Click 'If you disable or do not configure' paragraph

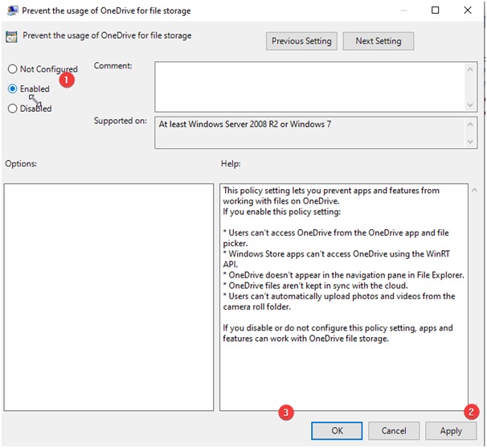point(338,333)
